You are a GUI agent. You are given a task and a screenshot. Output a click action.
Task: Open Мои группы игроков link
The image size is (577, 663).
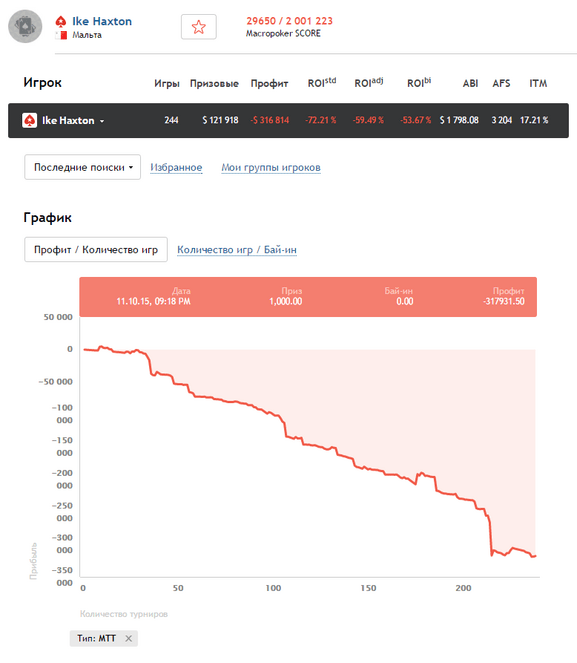(271, 167)
